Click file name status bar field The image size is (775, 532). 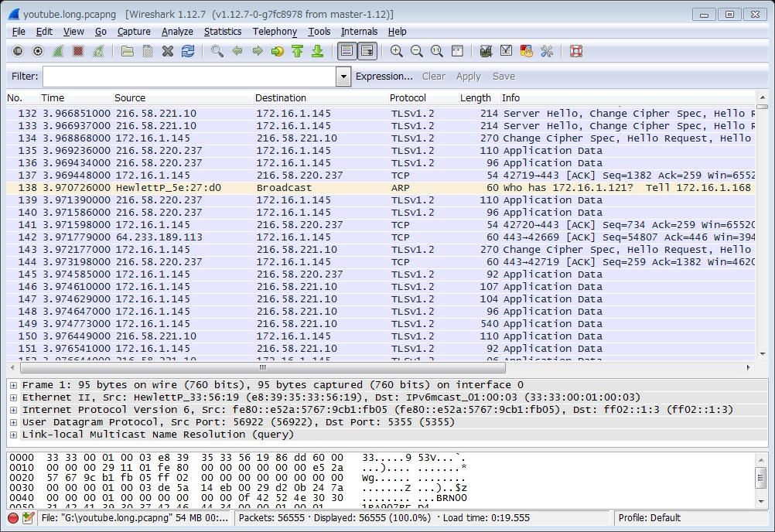tap(135, 517)
